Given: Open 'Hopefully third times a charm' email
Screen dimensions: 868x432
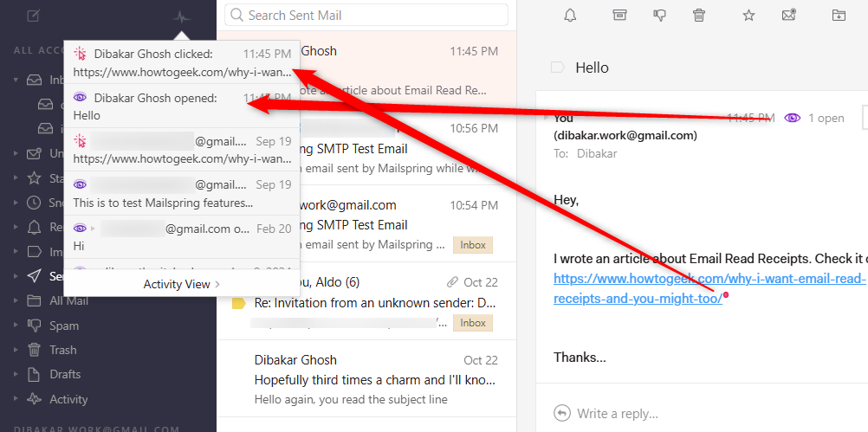Looking at the screenshot, I should click(x=366, y=379).
